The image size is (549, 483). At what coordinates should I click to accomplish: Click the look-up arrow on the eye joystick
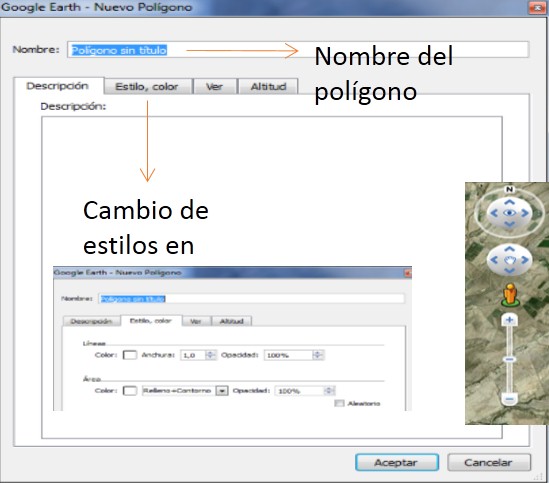(509, 202)
